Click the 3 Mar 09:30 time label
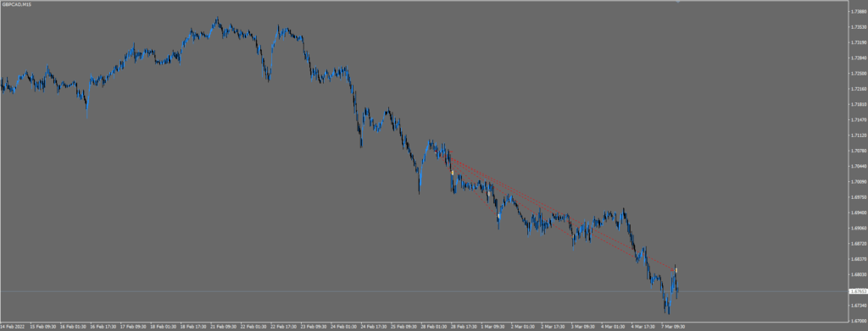Image resolution: width=868 pixels, height=331 pixels. [x=583, y=326]
